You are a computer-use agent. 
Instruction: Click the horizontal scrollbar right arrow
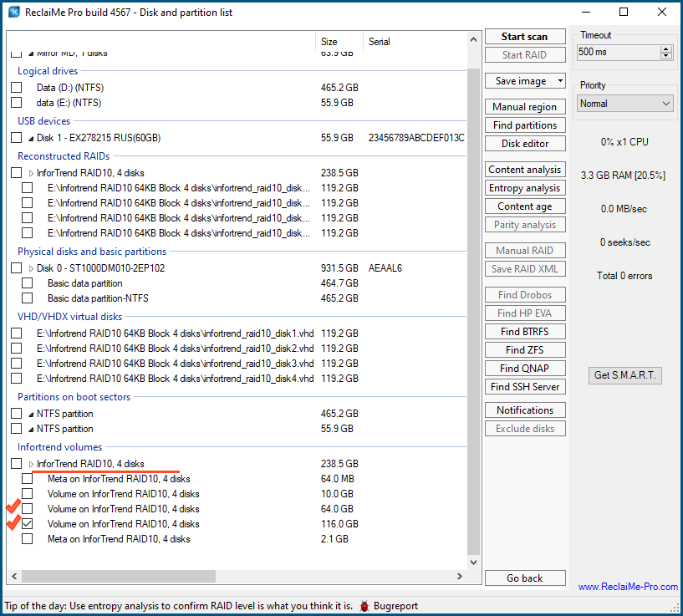[460, 577]
